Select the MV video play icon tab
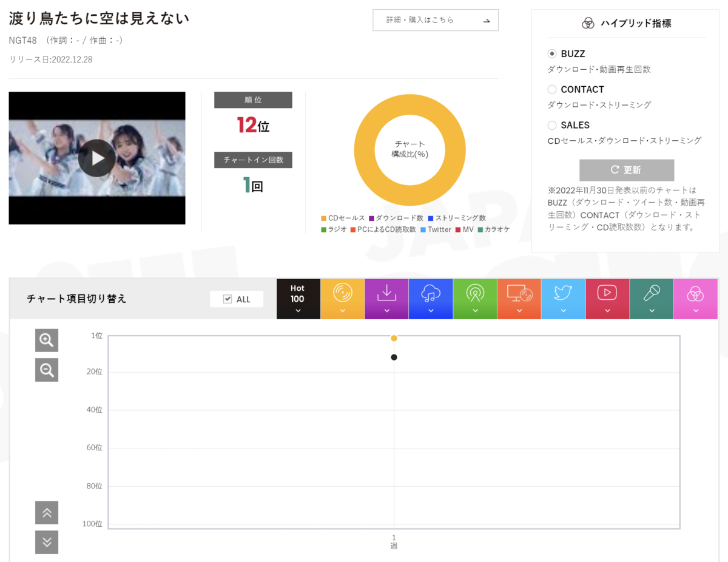Viewport: 728px width, 562px height. click(607, 299)
